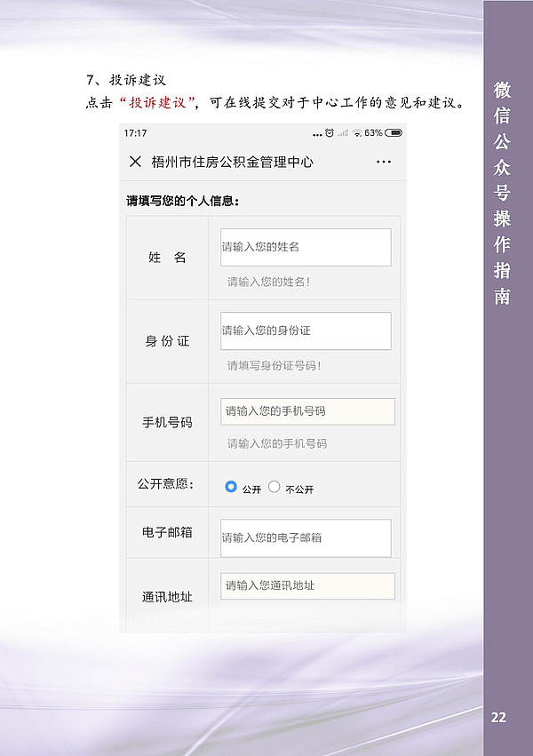Click the 手机号码 phone number input field
The image size is (533, 756).
(x=306, y=411)
